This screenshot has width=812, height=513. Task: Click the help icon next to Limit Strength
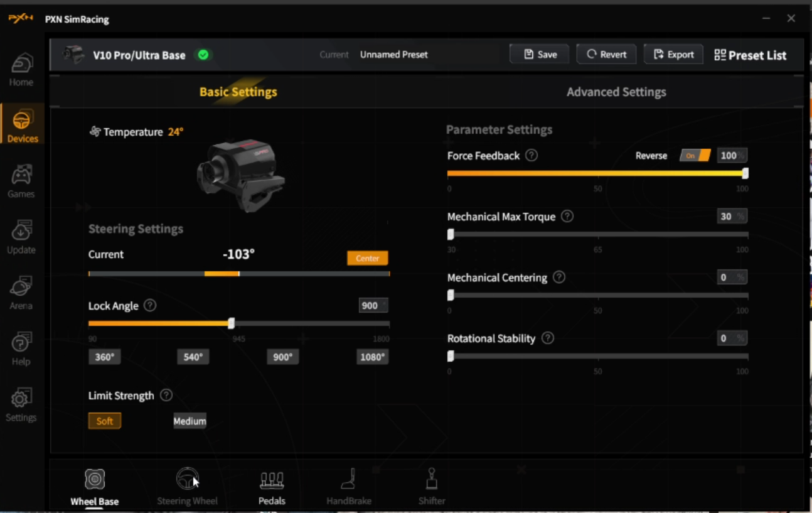pyautogui.click(x=166, y=395)
